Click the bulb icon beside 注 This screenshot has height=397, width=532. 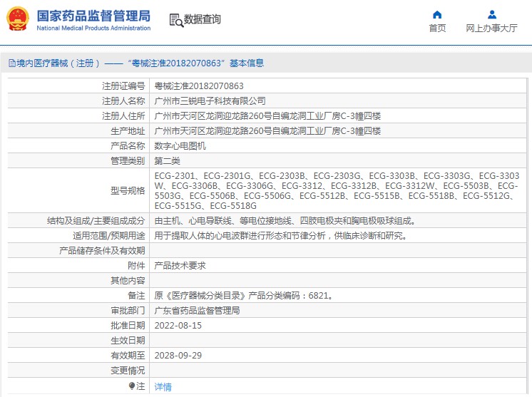click(132, 386)
